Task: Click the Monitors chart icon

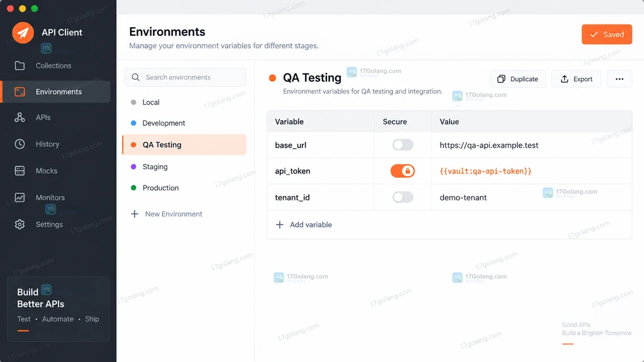Action: [x=19, y=197]
